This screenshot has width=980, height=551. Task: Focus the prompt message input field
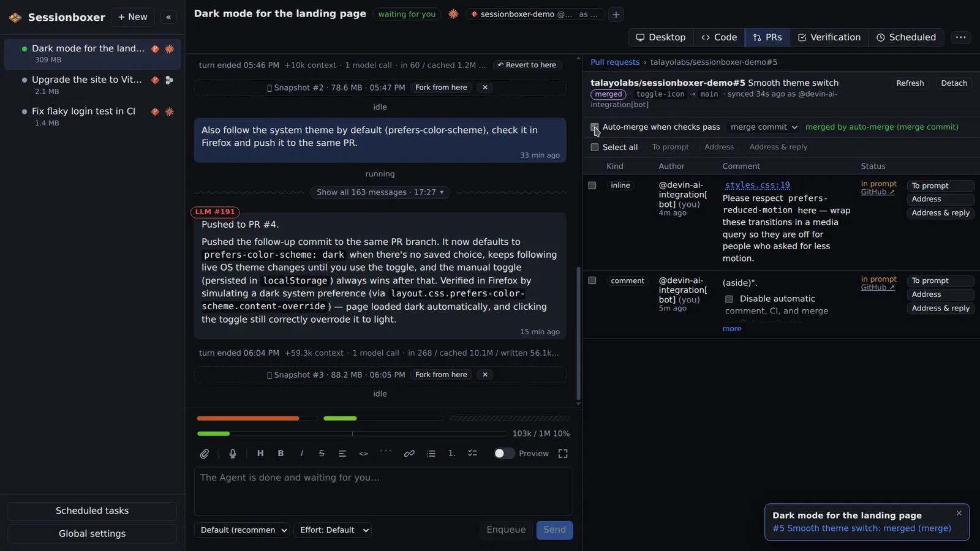[383, 492]
